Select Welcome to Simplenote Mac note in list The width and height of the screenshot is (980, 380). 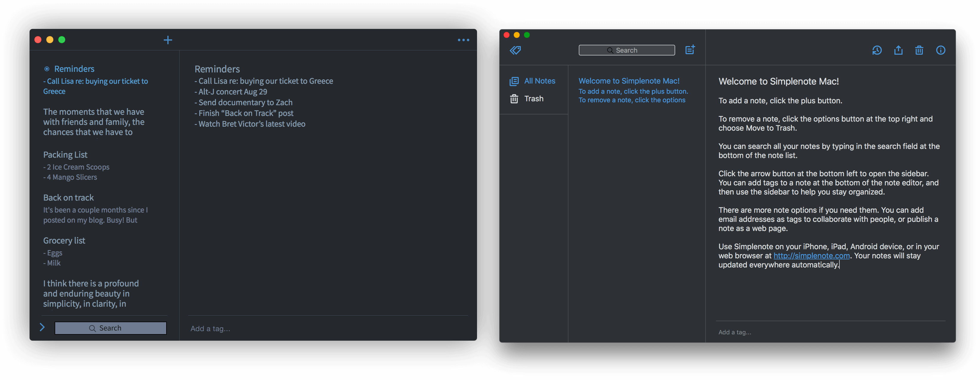click(x=629, y=81)
